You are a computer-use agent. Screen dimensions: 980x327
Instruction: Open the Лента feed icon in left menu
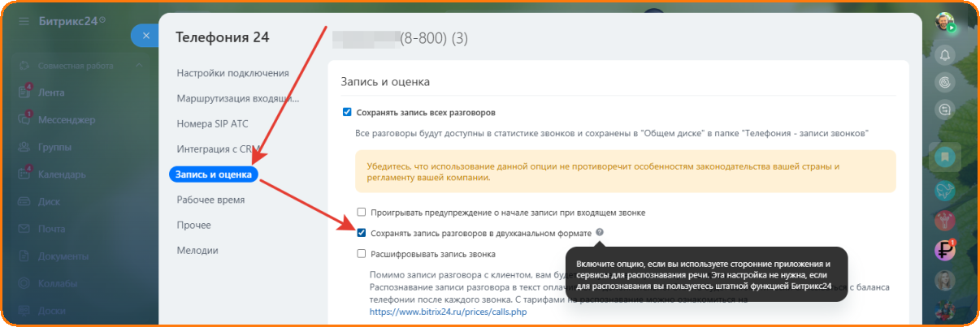[x=24, y=93]
